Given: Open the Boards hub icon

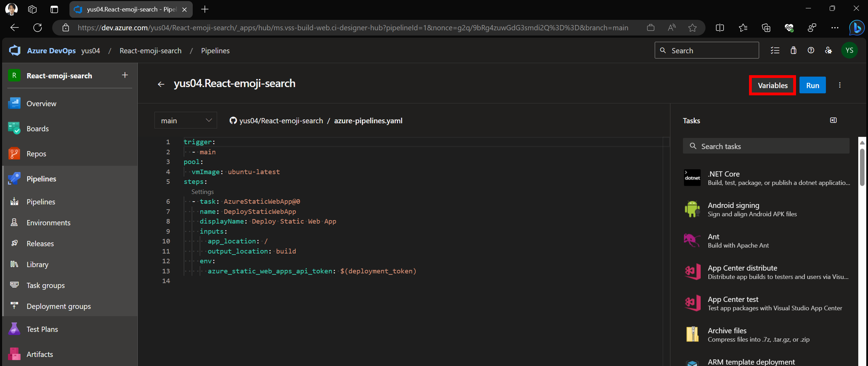Looking at the screenshot, I should click(14, 128).
